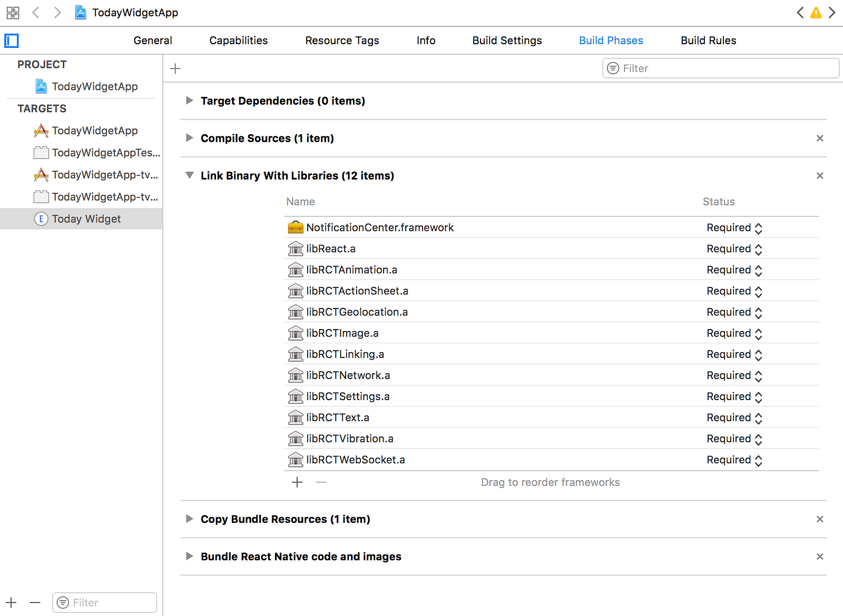843x616 pixels.
Task: Open the Capabilities tab
Action: [238, 41]
